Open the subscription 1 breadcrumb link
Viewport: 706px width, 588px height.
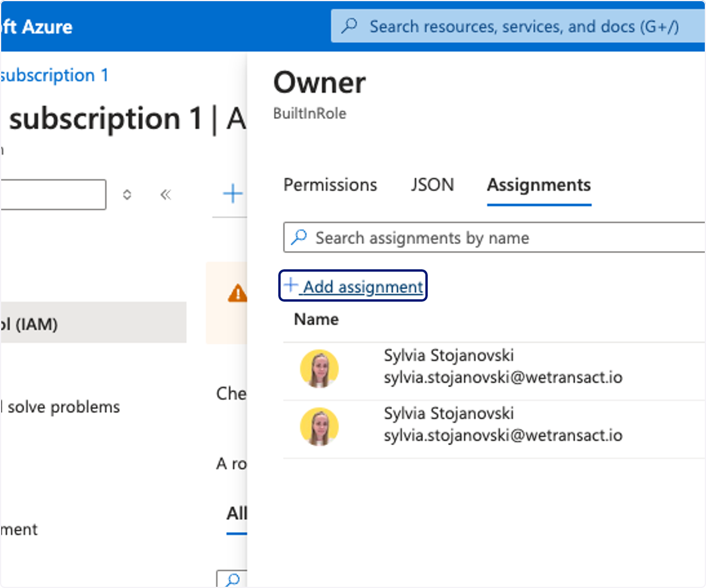tap(54, 75)
